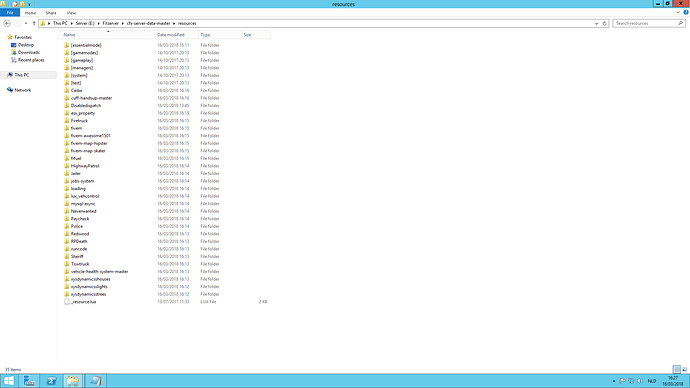Switch to the View ribbon tab
The width and height of the screenshot is (690, 388).
pos(71,13)
